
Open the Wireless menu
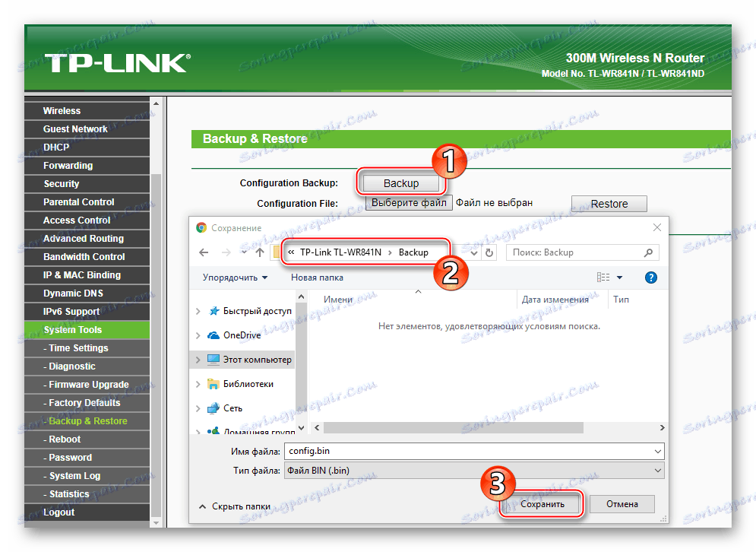click(x=87, y=110)
